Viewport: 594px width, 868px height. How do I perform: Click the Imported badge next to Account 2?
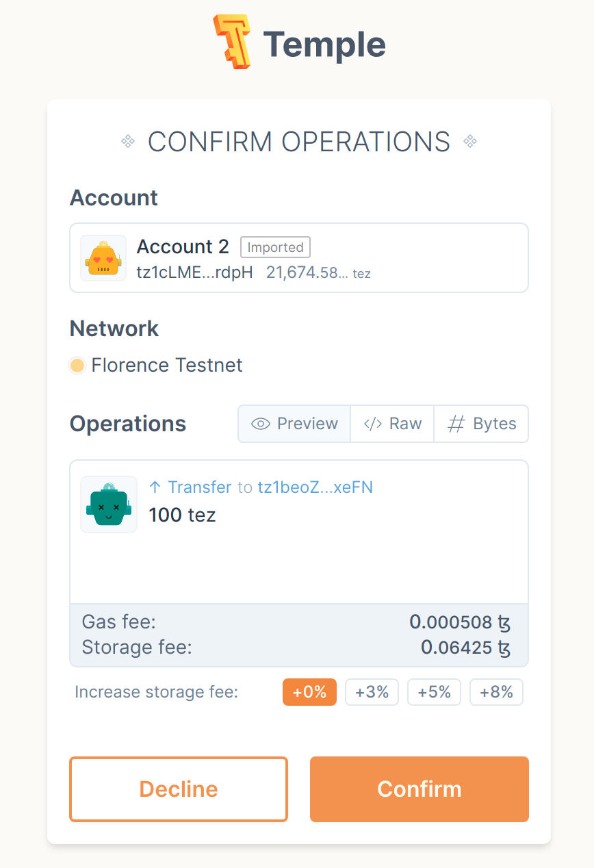click(275, 247)
